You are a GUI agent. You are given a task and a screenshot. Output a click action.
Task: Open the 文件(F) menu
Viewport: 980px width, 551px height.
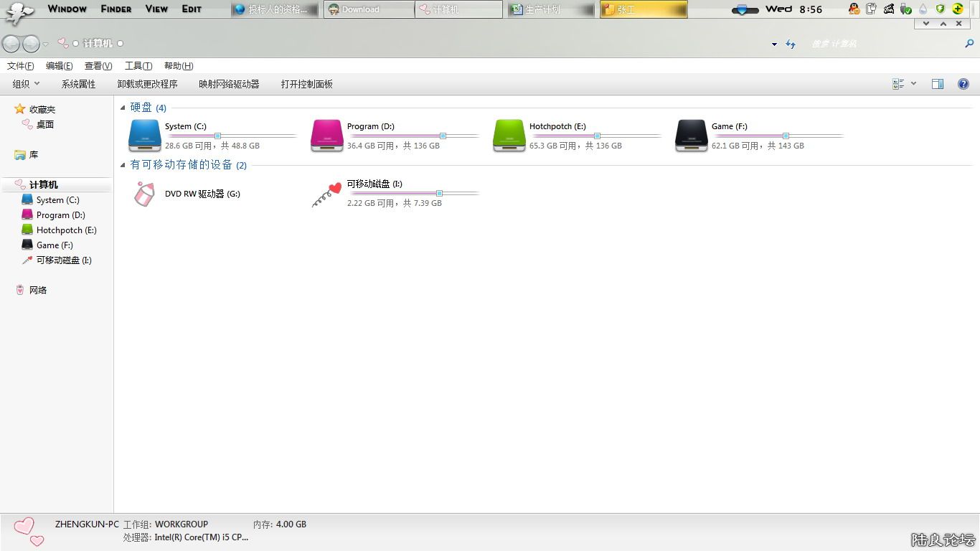(20, 66)
